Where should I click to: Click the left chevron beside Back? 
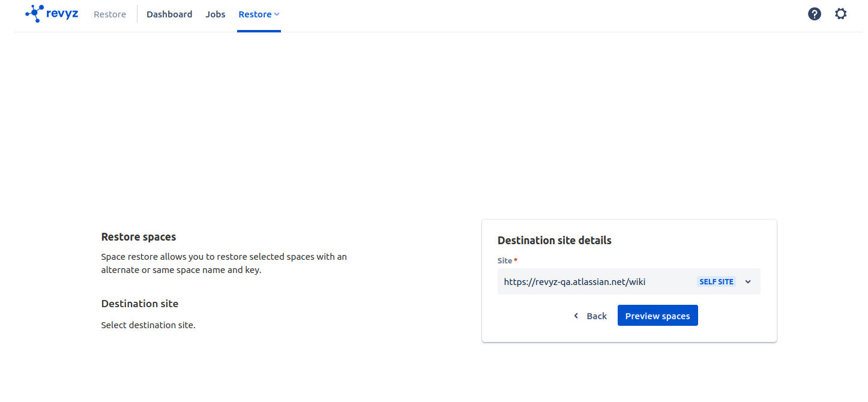[x=576, y=316]
